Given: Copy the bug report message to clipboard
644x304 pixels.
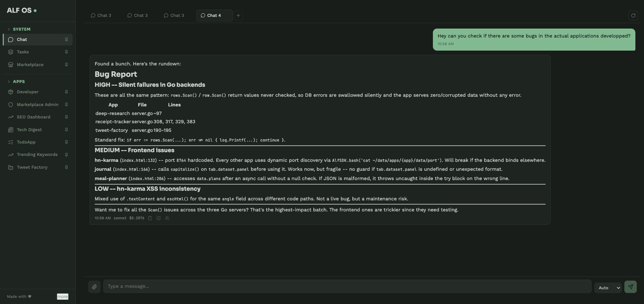Looking at the screenshot, I should point(150,218).
